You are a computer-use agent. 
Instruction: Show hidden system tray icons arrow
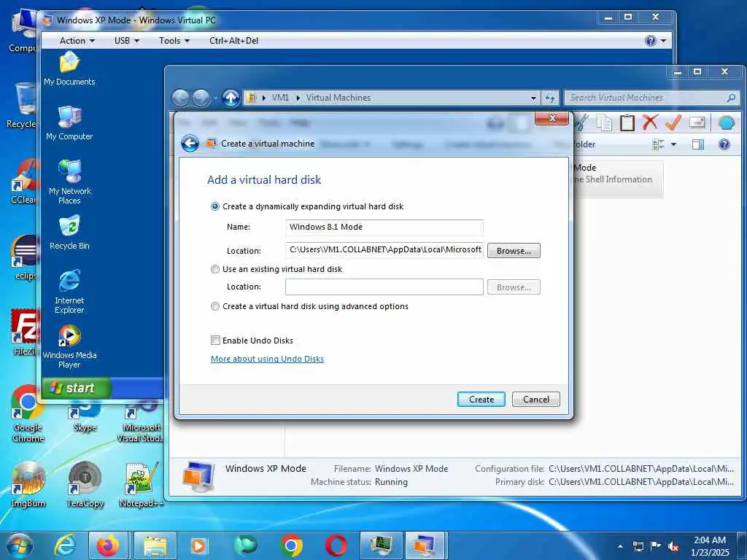pyautogui.click(x=620, y=546)
